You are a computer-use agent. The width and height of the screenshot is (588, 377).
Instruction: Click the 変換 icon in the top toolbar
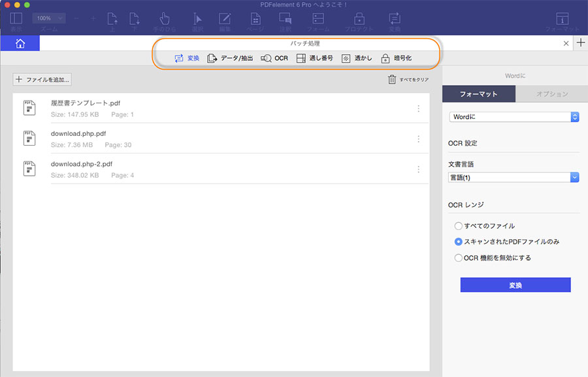click(x=395, y=18)
